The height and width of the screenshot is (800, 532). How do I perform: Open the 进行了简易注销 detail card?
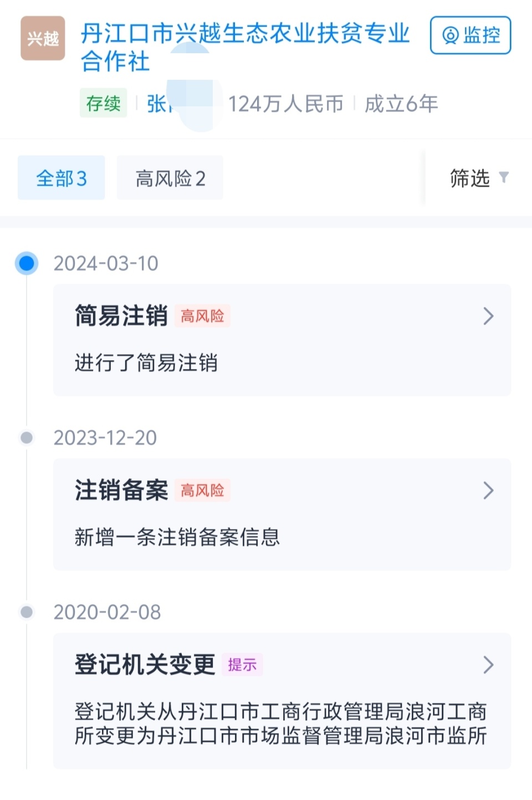[x=282, y=340]
